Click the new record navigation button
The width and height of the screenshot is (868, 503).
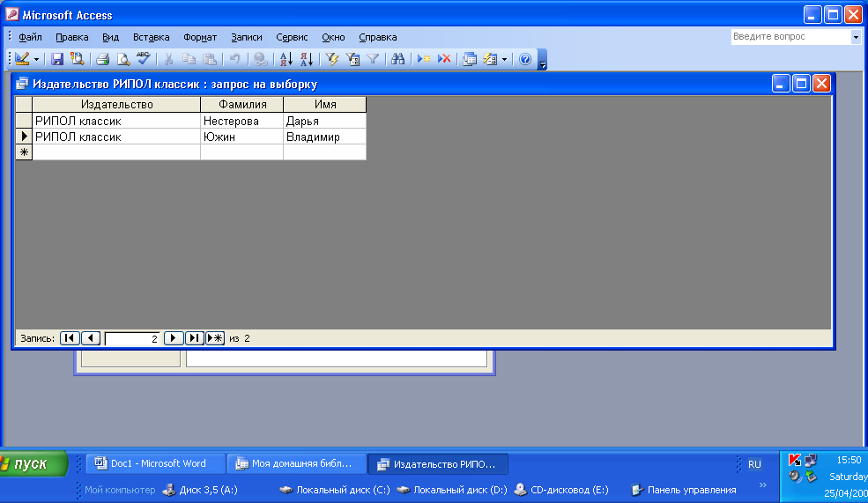pyautogui.click(x=215, y=338)
